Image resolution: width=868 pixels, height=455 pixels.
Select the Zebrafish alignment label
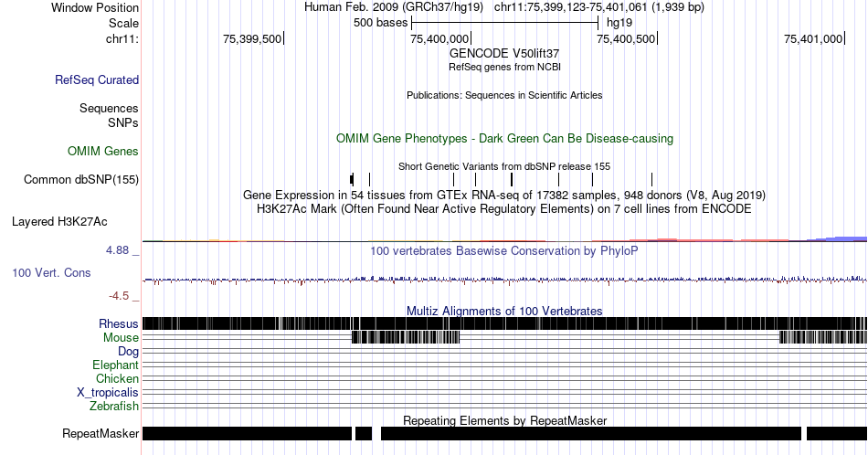[114, 406]
